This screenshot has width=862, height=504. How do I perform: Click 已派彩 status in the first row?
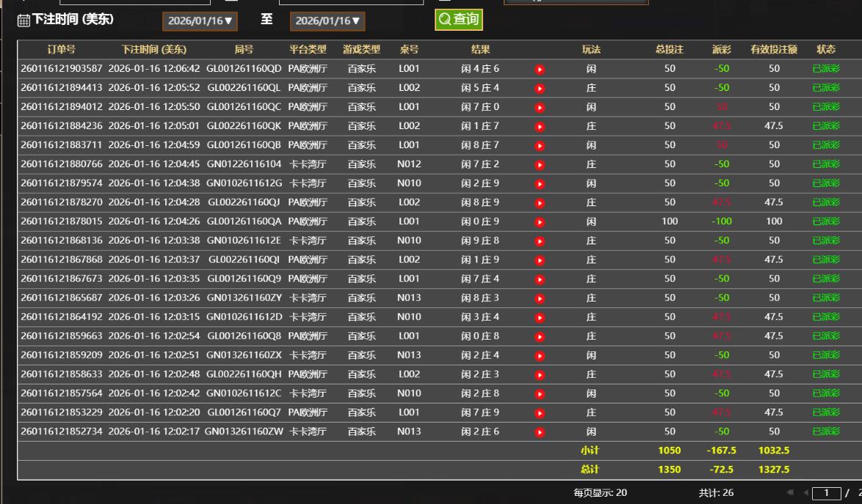coord(825,69)
